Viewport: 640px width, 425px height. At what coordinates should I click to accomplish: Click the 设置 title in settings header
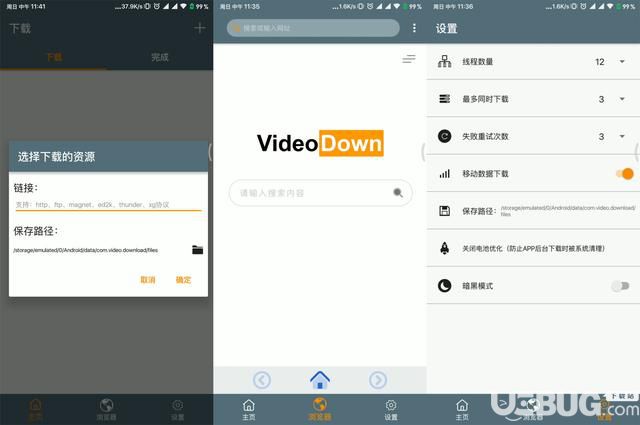pyautogui.click(x=447, y=29)
